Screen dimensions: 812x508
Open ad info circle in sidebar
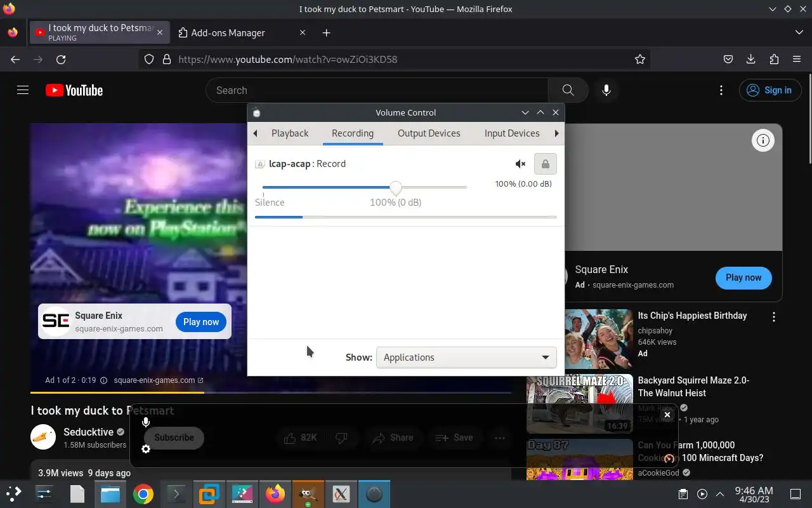(763, 140)
